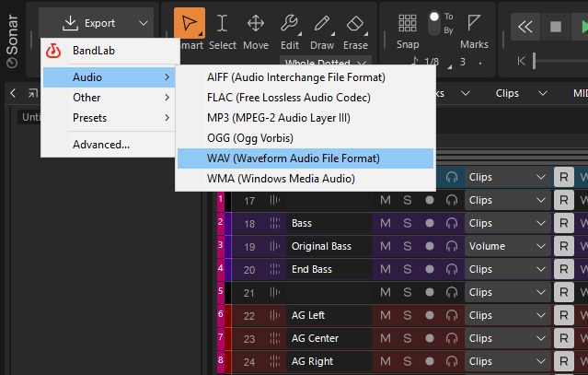This screenshot has height=375, width=588.
Task: Open Original Bass Volume filter dropdown
Action: [x=507, y=246]
